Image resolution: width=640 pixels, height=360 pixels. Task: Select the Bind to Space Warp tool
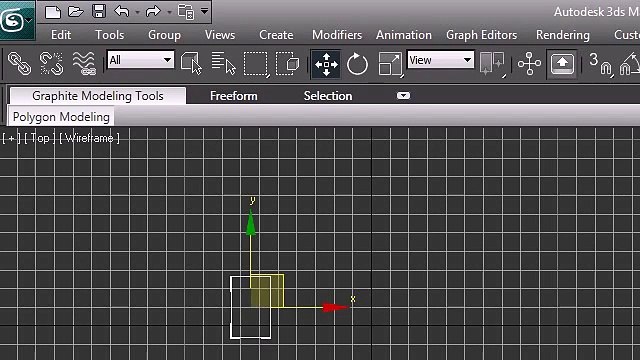coord(84,64)
